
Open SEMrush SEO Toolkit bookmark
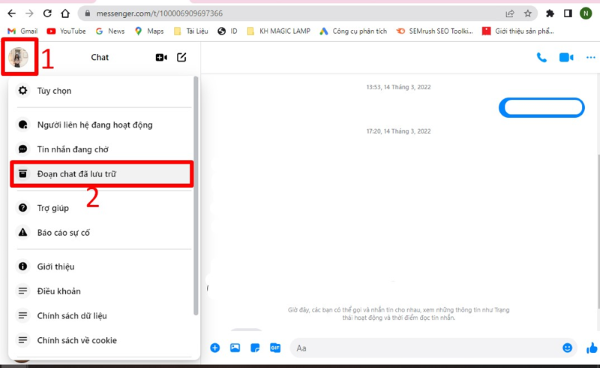[435, 31]
